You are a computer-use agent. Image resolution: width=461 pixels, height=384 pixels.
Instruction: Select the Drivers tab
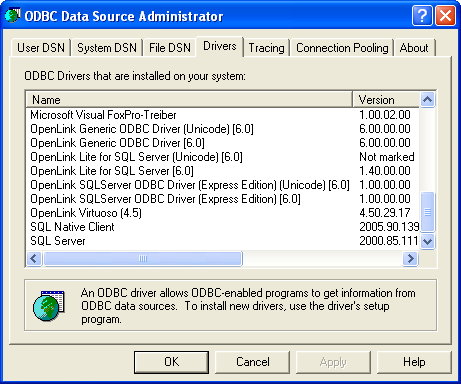click(220, 46)
